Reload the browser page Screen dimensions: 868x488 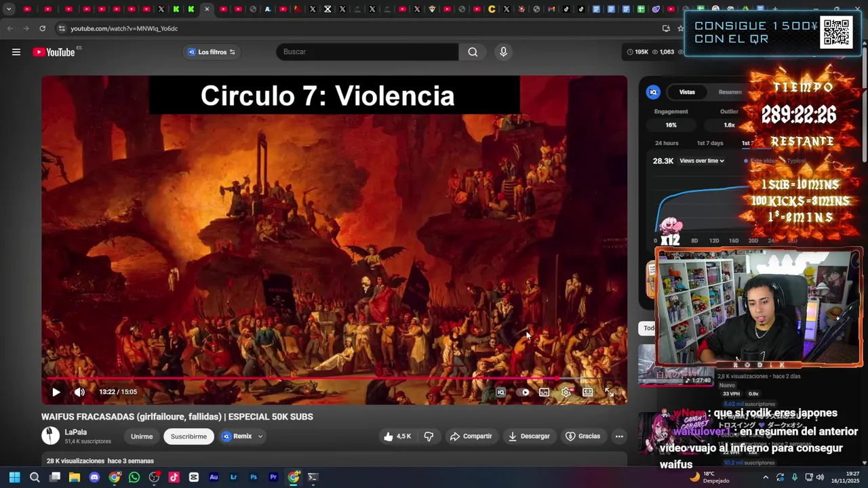click(x=42, y=28)
